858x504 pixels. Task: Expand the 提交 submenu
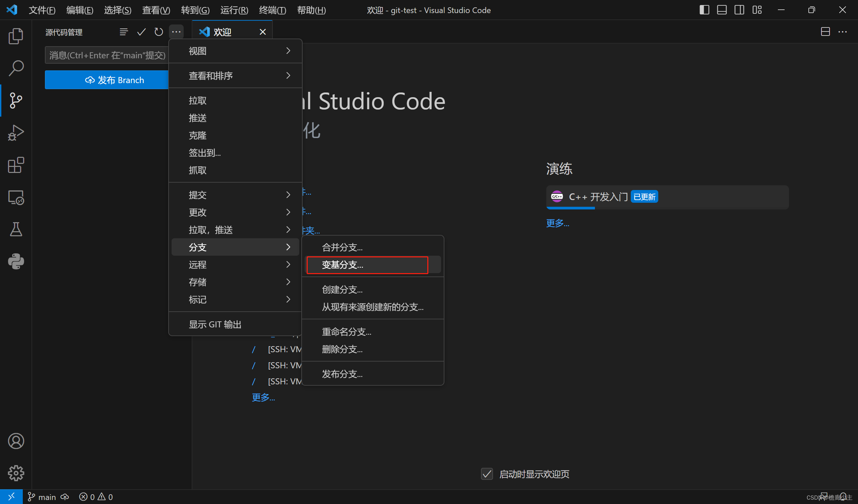click(x=235, y=195)
